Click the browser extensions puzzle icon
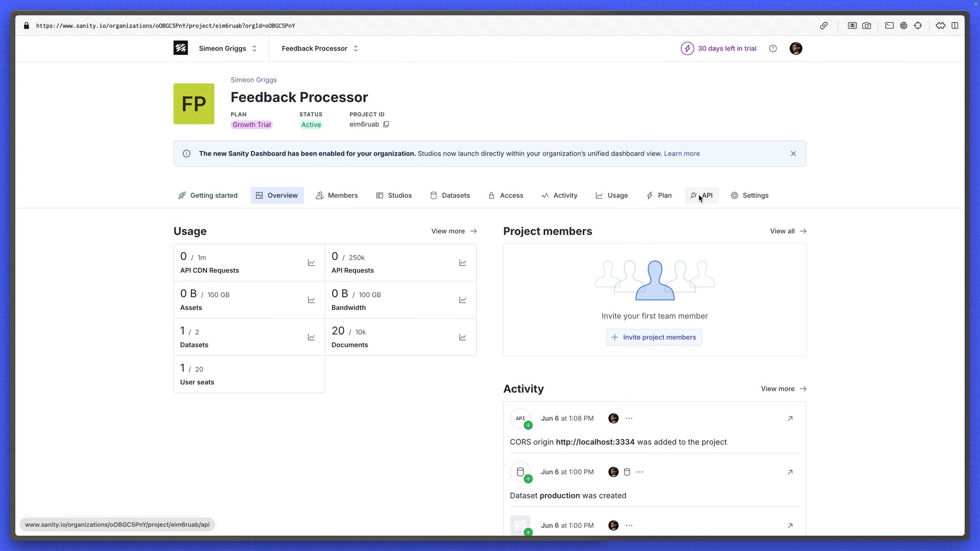This screenshot has width=980, height=551. point(941,26)
